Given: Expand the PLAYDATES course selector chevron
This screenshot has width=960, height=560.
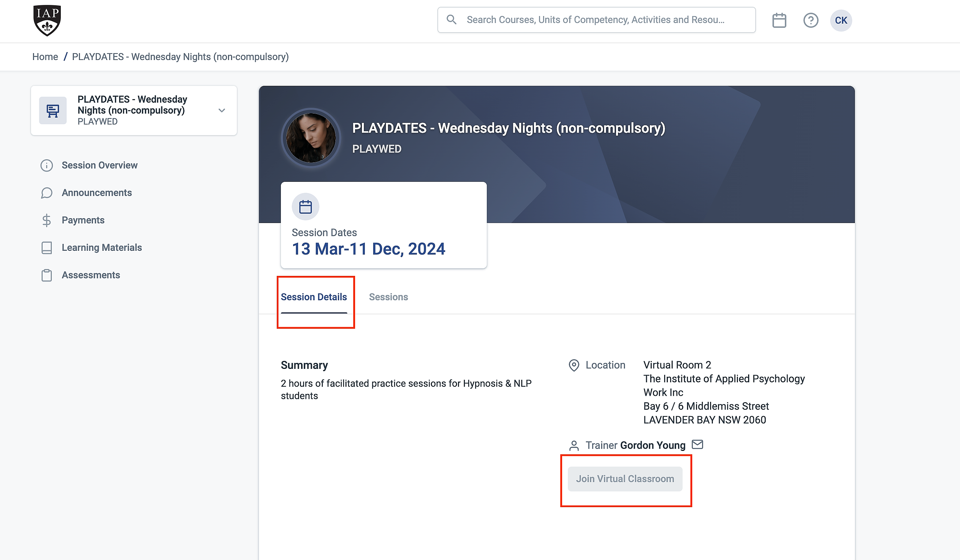Looking at the screenshot, I should click(x=221, y=111).
